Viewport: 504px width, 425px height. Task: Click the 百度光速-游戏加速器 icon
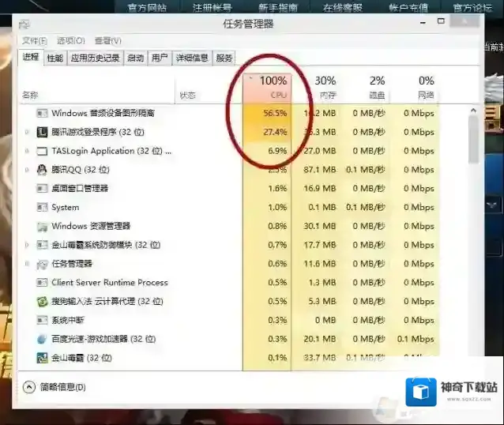(43, 339)
